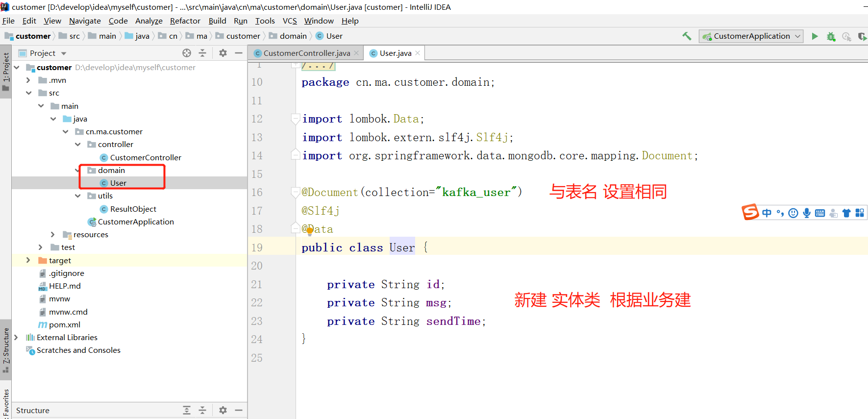This screenshot has width=868, height=419.
Task: Switch to CustomerController.java editor tab
Action: [307, 53]
